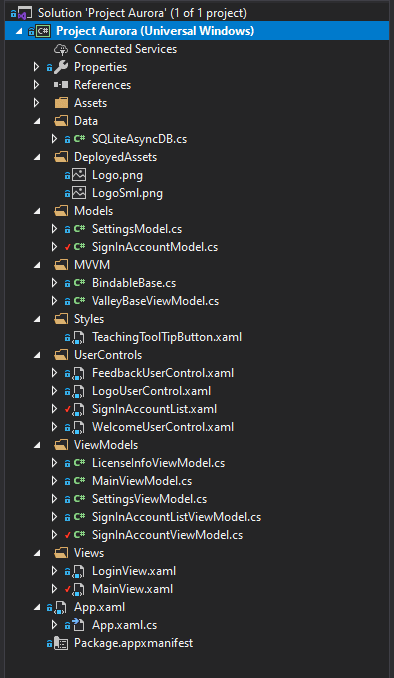Click the C# icon of MainViewModel.cs
Image resolution: width=394 pixels, height=678 pixels.
coord(79,481)
